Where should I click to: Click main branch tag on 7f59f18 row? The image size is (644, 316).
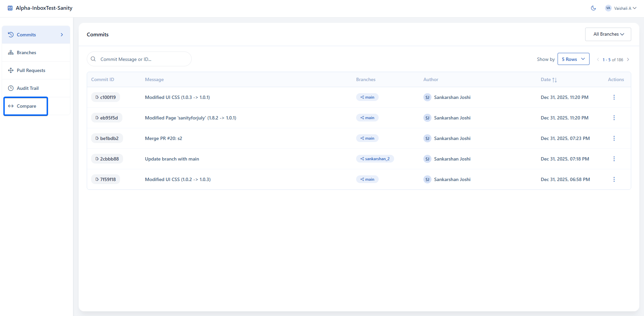pyautogui.click(x=367, y=179)
